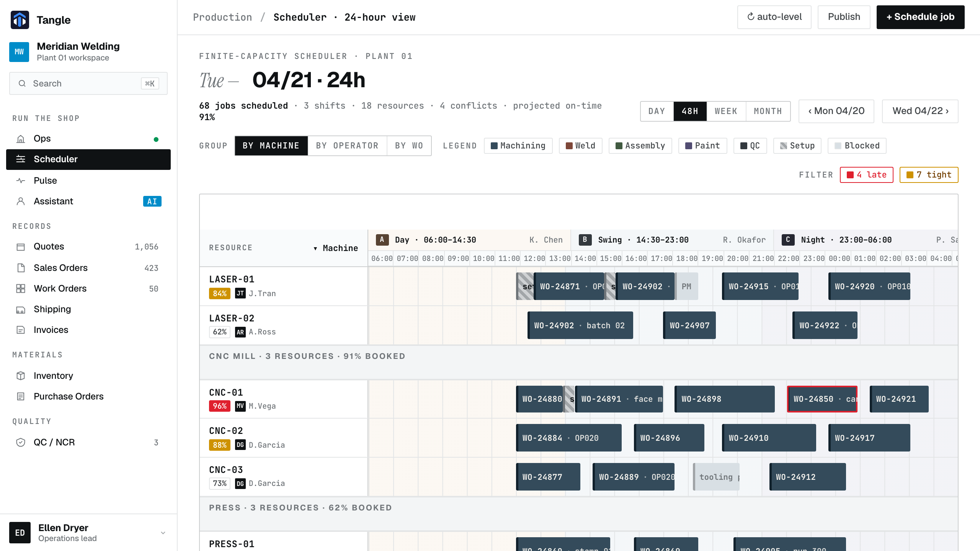The height and width of the screenshot is (551, 980).
Task: Switch to WEEK view
Action: (x=726, y=111)
